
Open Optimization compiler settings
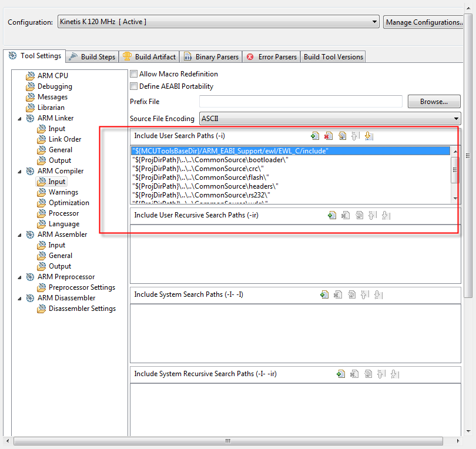pos(69,203)
